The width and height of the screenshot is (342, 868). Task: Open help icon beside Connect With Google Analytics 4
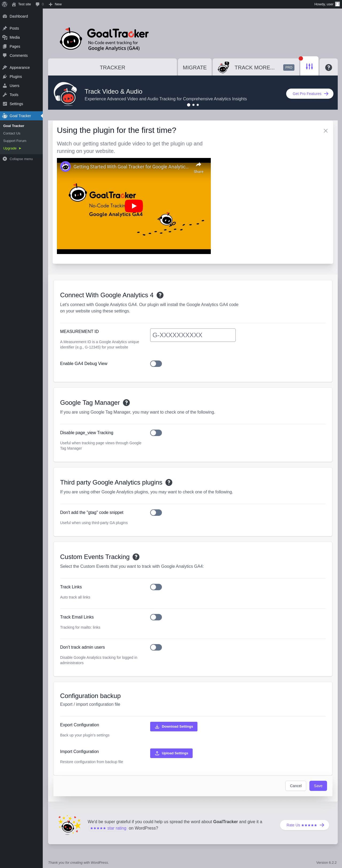pyautogui.click(x=160, y=295)
